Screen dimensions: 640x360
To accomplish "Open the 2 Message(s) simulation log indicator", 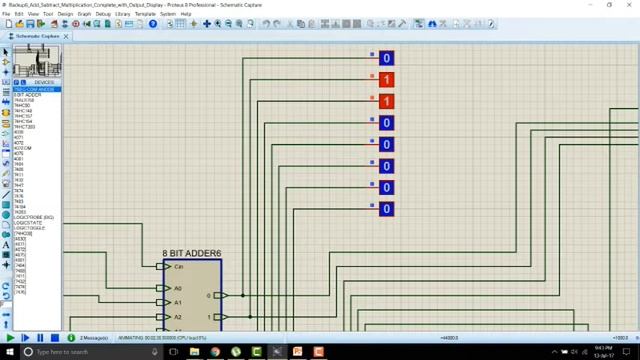I will click(x=89, y=338).
